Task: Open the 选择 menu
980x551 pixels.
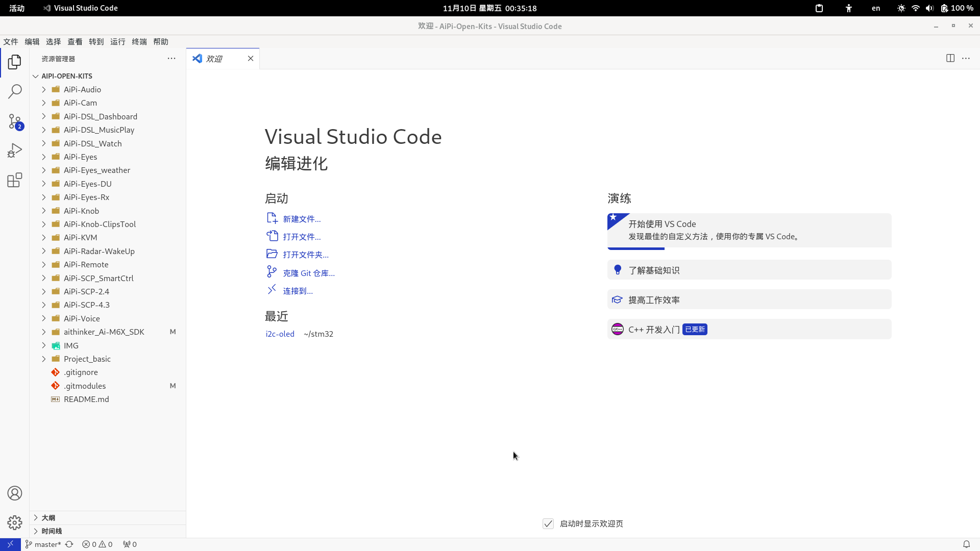Action: click(54, 42)
